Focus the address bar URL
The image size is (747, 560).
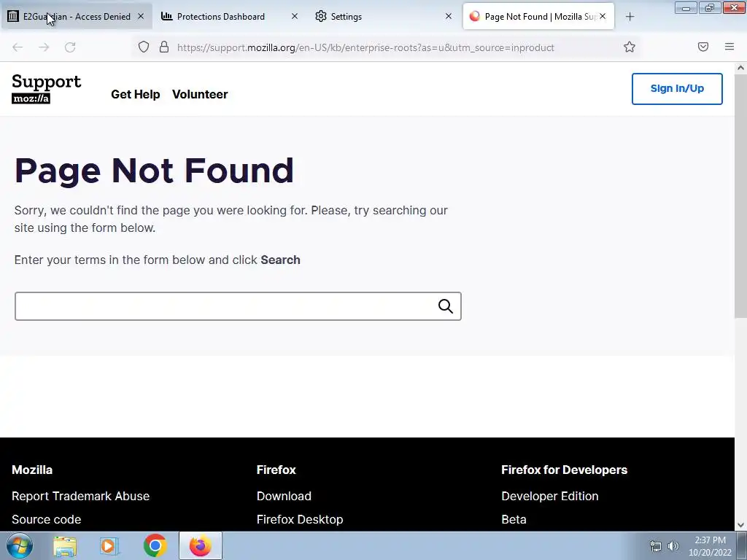(x=365, y=47)
